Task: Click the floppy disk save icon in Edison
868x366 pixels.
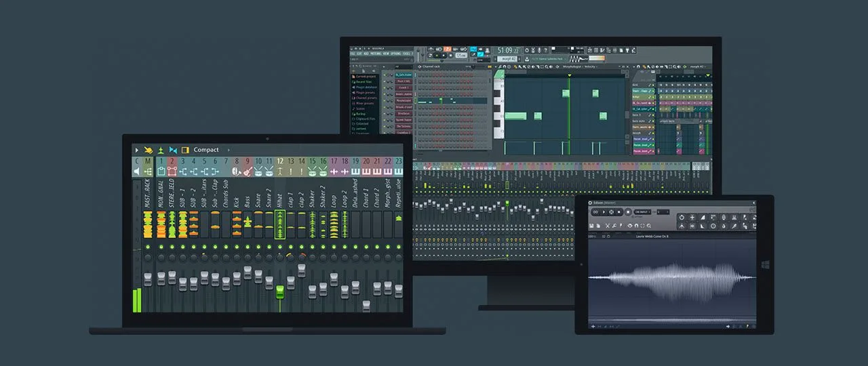Action: (x=591, y=226)
